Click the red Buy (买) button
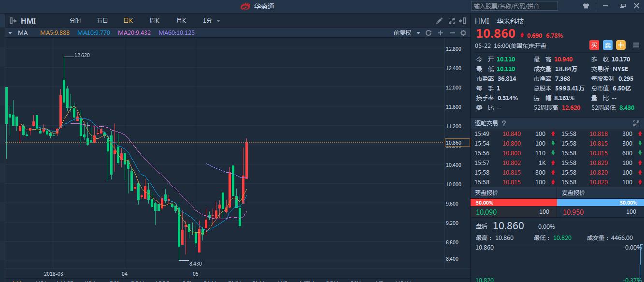644x282 pixels. pyautogui.click(x=594, y=45)
